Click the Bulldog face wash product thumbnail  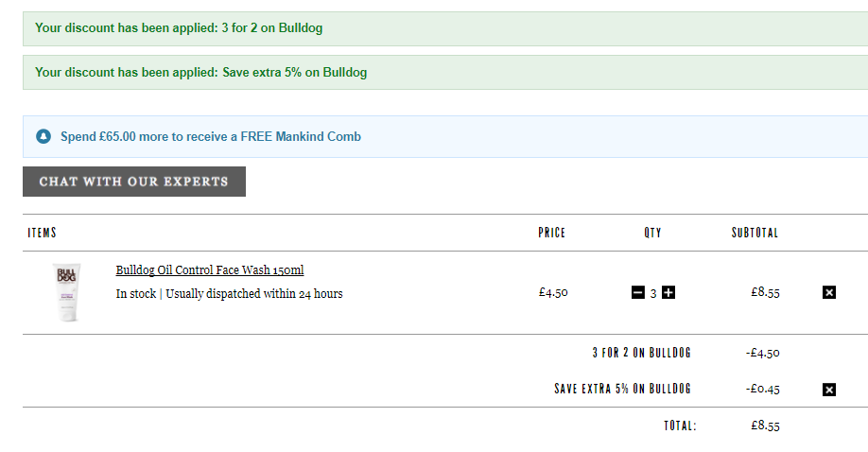pyautogui.click(x=67, y=292)
